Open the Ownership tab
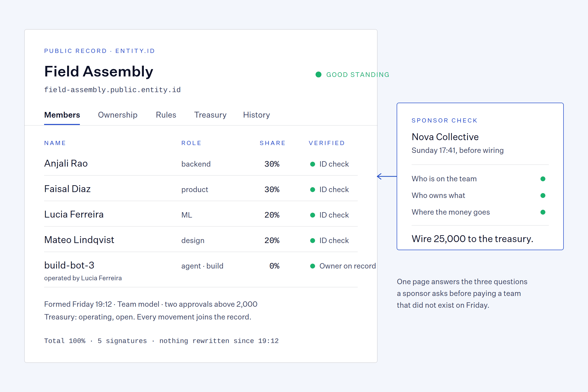 click(118, 115)
